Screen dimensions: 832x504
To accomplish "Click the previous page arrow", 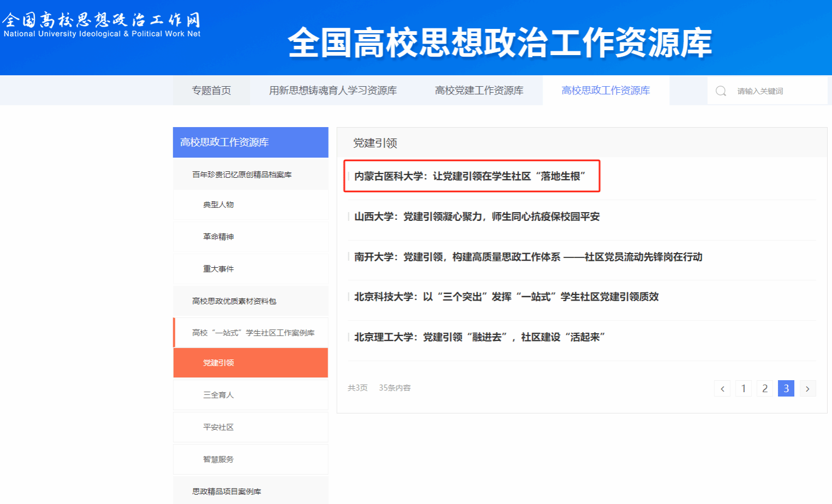I will (722, 388).
